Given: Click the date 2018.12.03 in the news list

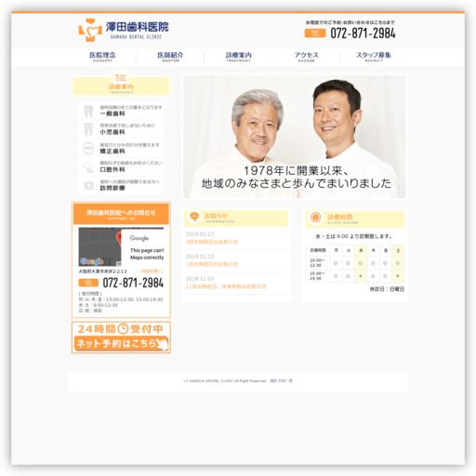Looking at the screenshot, I should pyautogui.click(x=200, y=279).
